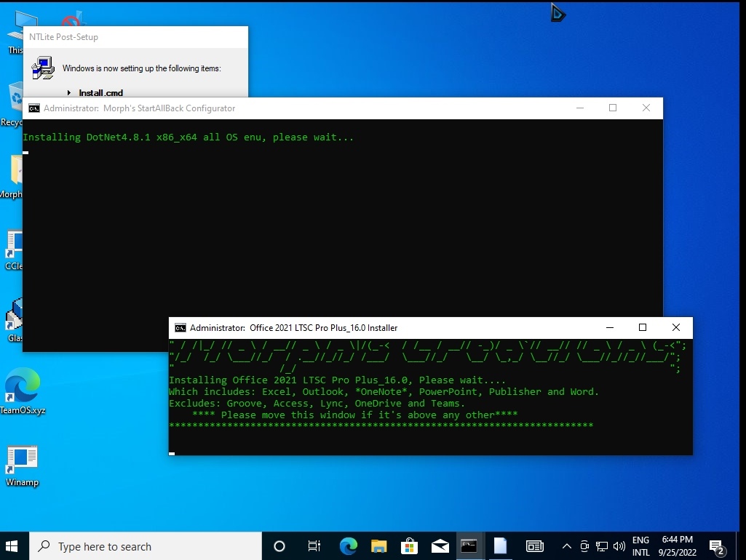Image resolution: width=746 pixels, height=560 pixels.
Task: Click the Cortana circle icon
Action: click(x=279, y=546)
